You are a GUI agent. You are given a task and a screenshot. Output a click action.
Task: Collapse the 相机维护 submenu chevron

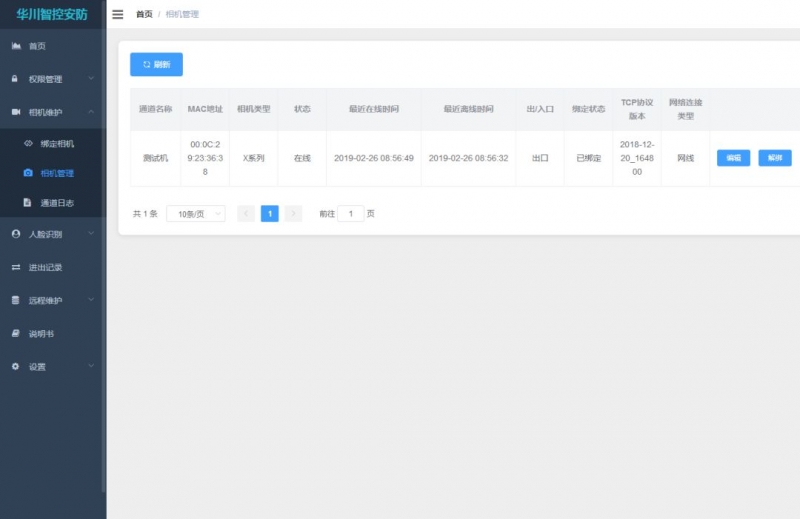[x=91, y=111]
